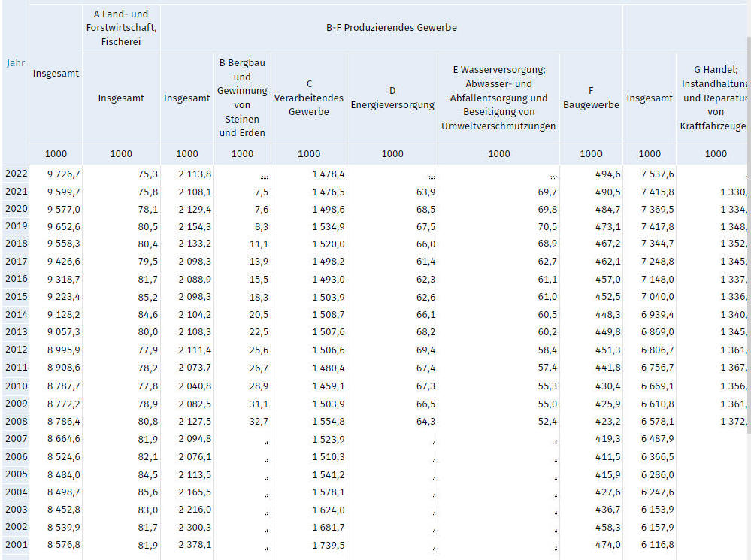Click the Insgesamt header directly beside Jahr

pyautogui.click(x=56, y=74)
